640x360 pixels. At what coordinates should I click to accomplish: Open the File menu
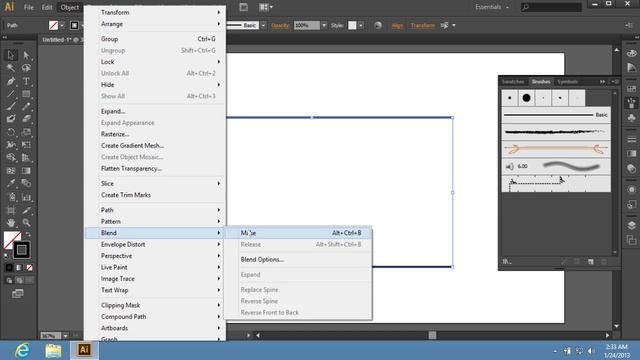click(29, 7)
